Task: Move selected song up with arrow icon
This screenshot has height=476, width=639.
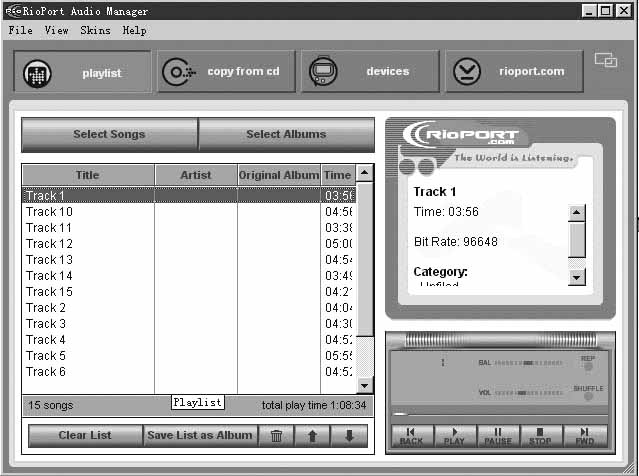Action: pyautogui.click(x=313, y=435)
